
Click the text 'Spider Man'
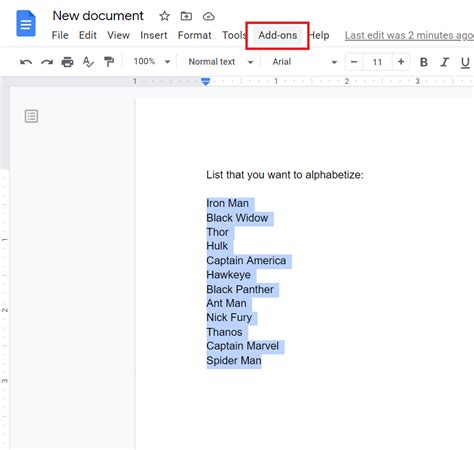(x=234, y=360)
